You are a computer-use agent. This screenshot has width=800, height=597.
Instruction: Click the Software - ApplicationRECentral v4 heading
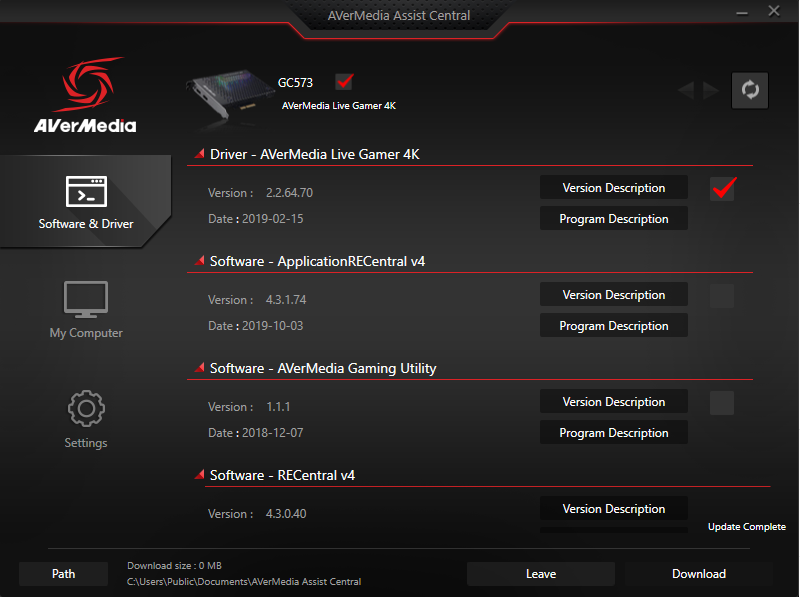click(x=317, y=261)
